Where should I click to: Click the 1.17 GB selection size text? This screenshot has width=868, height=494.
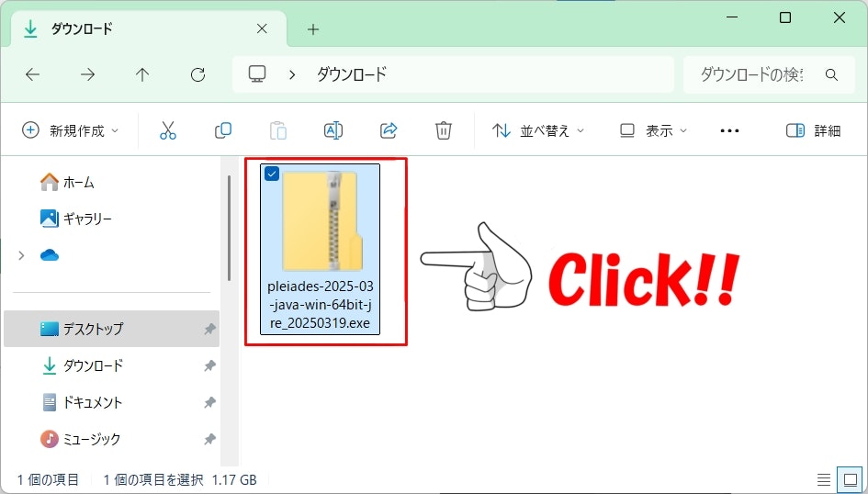point(233,479)
